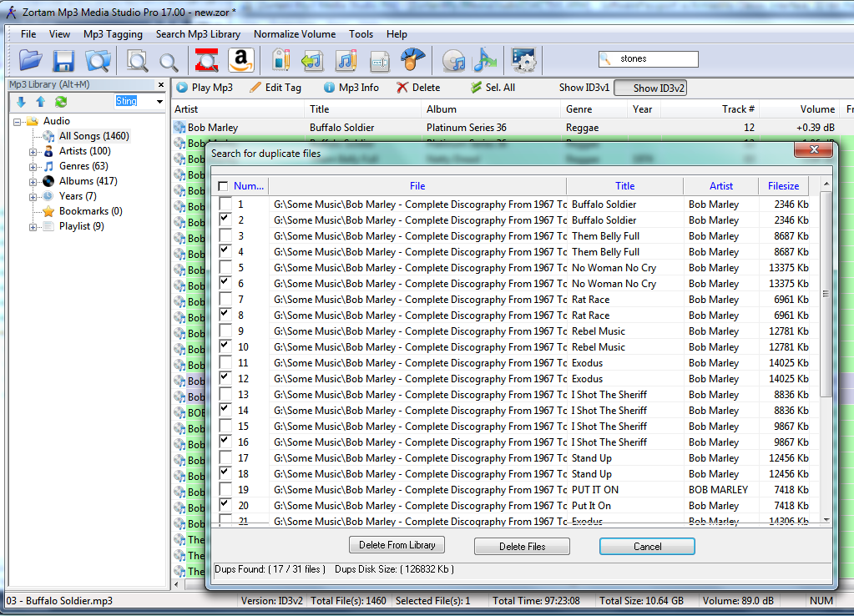Click the music note with pencil icon
This screenshot has height=616, width=854.
[346, 60]
